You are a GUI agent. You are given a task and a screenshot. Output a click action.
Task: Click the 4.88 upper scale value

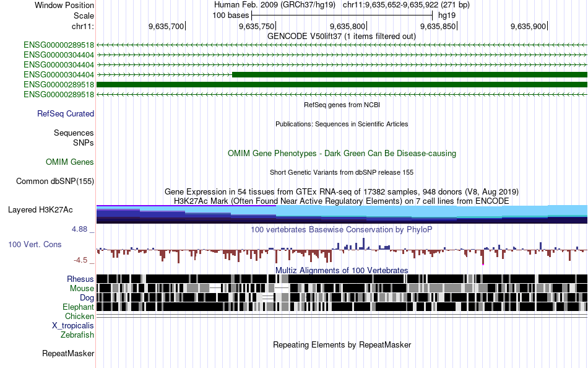(x=80, y=229)
